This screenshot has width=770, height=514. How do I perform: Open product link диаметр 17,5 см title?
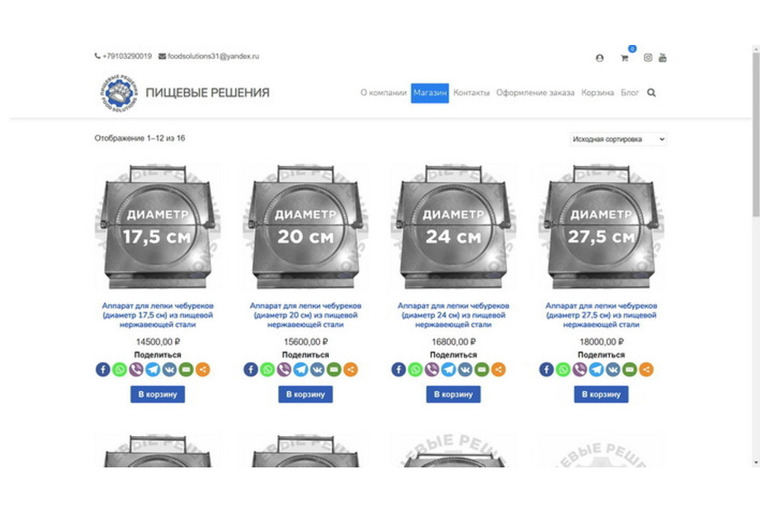[158, 315]
